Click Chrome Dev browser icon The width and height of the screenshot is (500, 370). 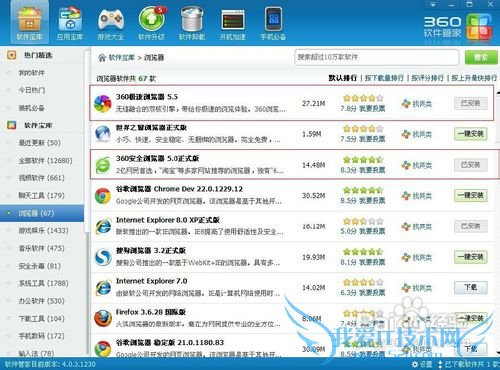(103, 196)
